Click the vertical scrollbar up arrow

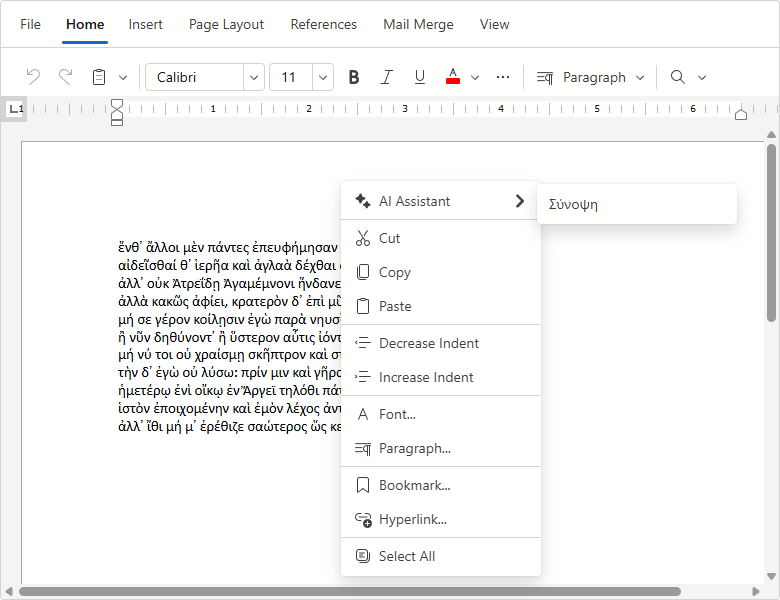(x=771, y=134)
